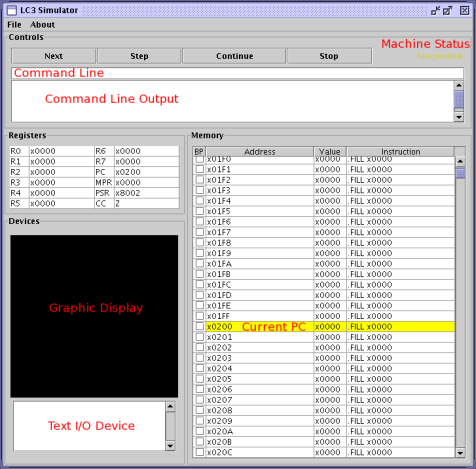Image resolution: width=476 pixels, height=469 pixels.
Task: Click the Continue button
Action: point(234,56)
